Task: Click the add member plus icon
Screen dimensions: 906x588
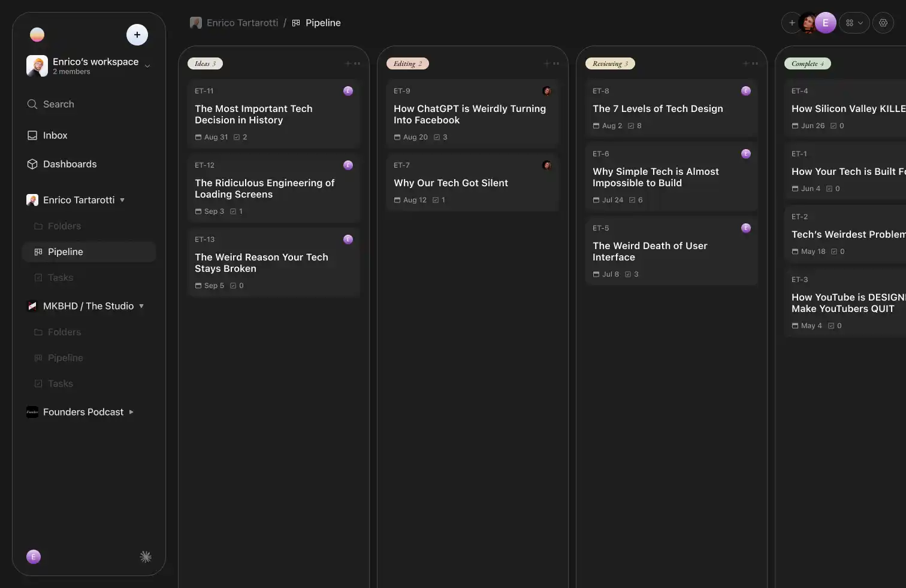Action: coord(792,23)
